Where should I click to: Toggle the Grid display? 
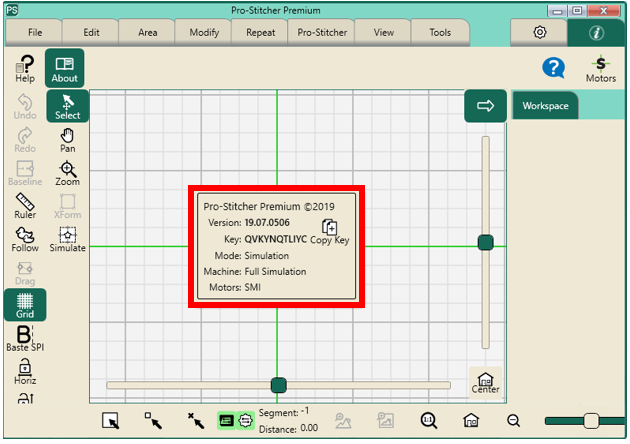pos(25,305)
